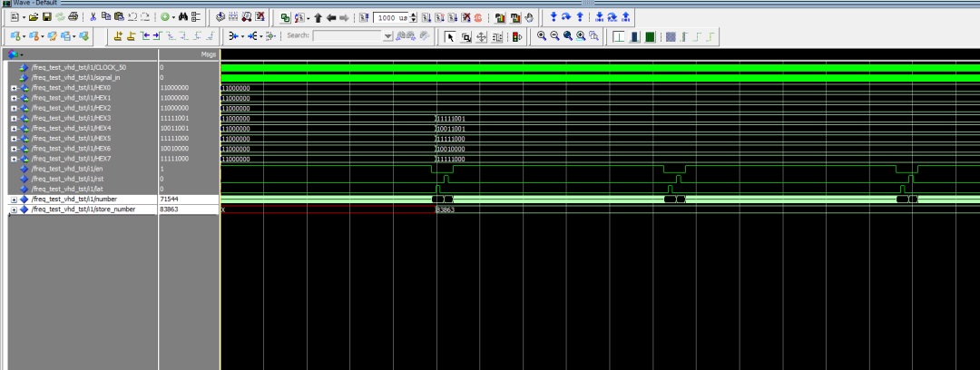Open the Find binoculars tool
This screenshot has width=980, height=370.
(182, 17)
